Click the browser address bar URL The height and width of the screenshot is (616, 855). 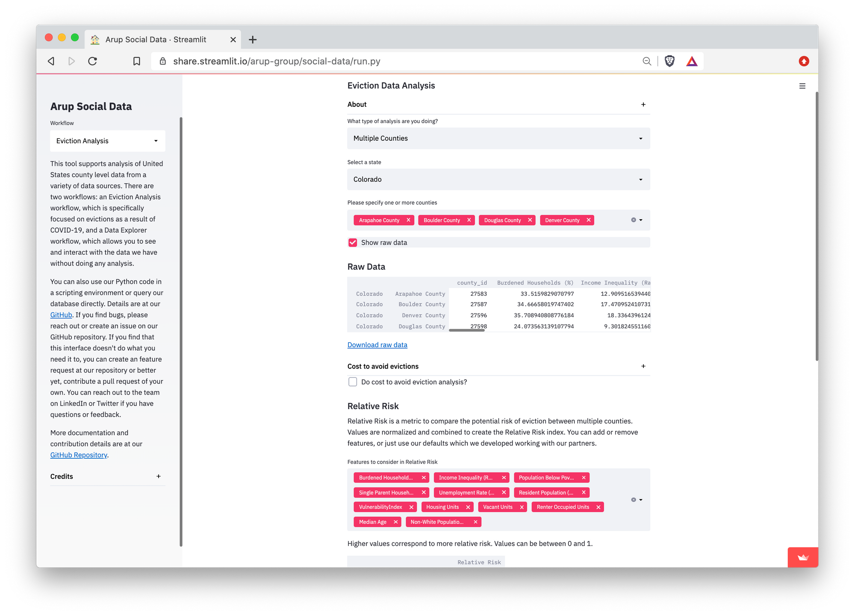point(277,61)
